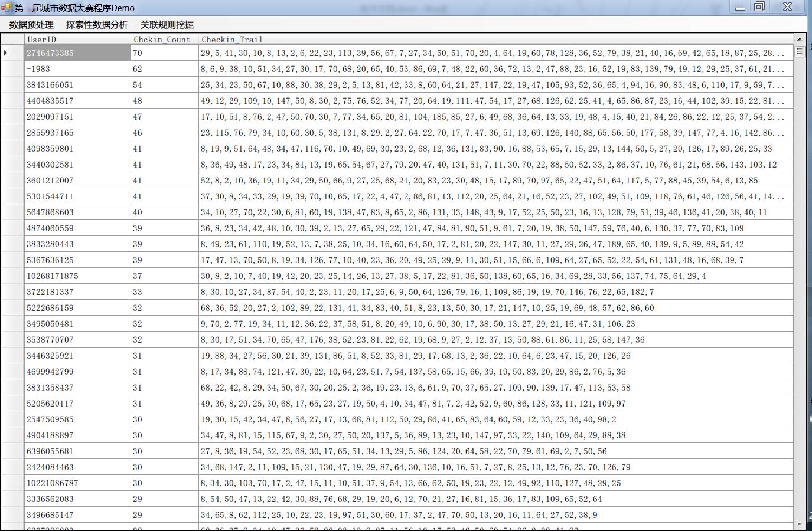This screenshot has width=812, height=531.
Task: Select UserID cell 3843166051
Action: click(x=77, y=85)
